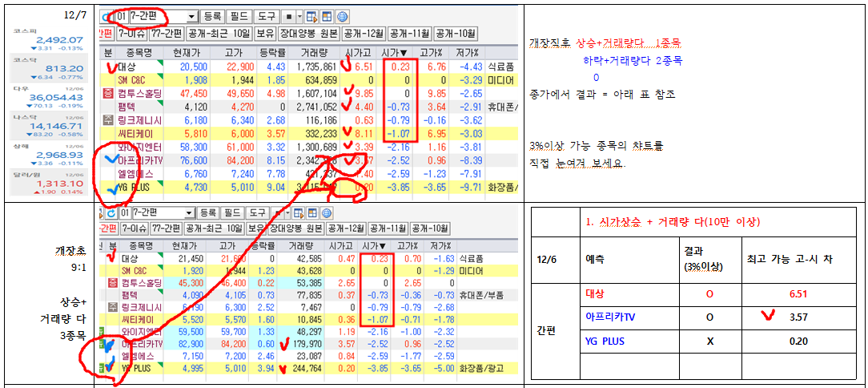Open the 코스피 2,492.07 index widget
Screen dimensions: 868x388
50,38
